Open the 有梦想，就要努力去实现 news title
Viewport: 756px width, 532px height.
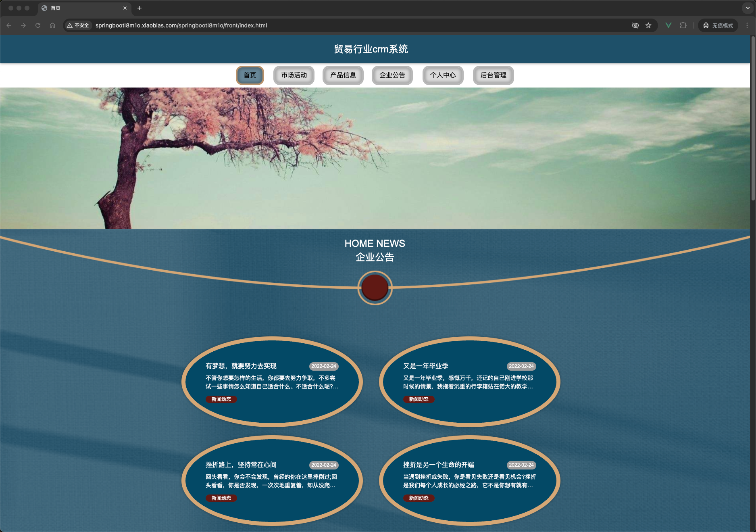(x=241, y=366)
